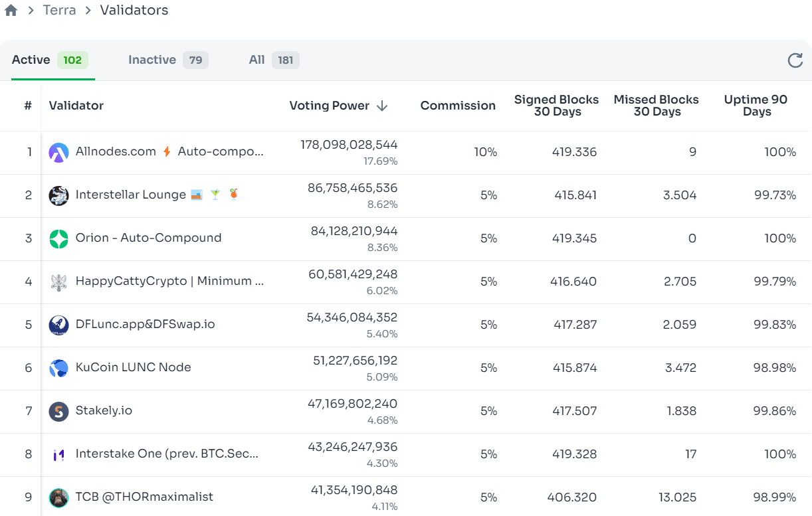Click missed blocks value 13.025
812x516 pixels.
pos(677,497)
